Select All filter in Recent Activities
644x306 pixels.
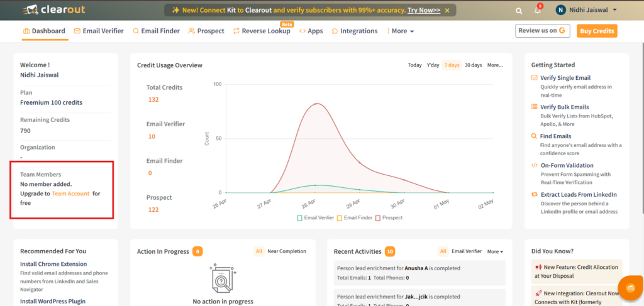pos(443,251)
